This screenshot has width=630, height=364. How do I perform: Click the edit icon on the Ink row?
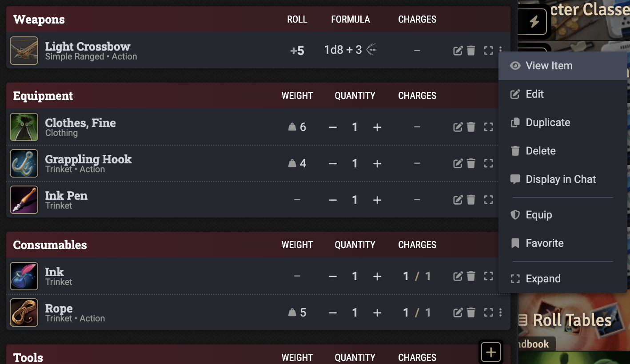tap(458, 276)
